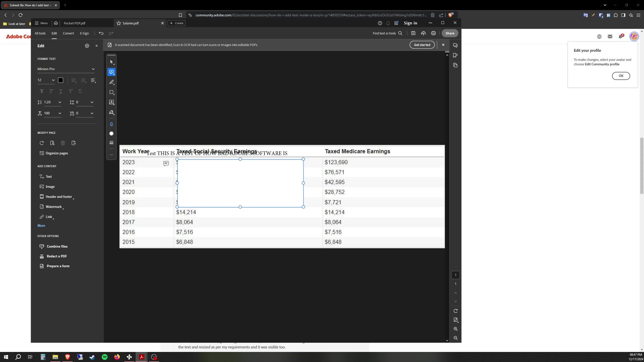Select the highlighter drawing tool
The image size is (644, 362).
(111, 82)
